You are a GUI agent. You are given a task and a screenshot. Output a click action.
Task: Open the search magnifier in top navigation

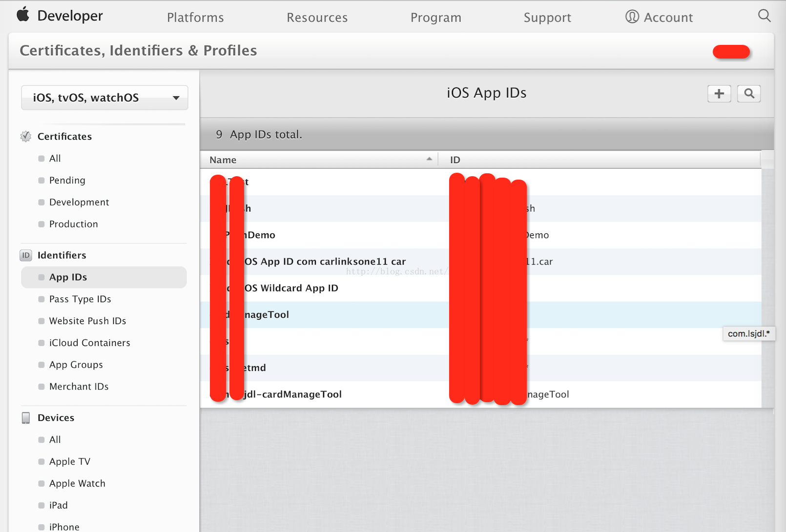coord(764,16)
